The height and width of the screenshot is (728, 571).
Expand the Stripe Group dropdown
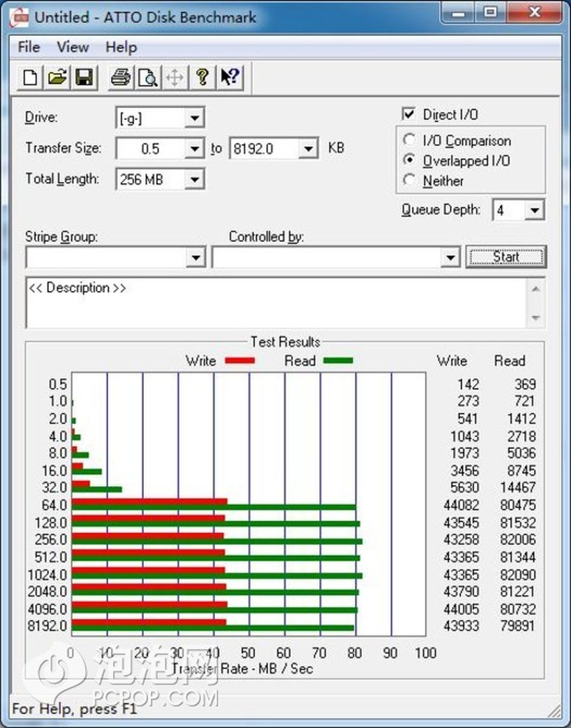(x=195, y=257)
